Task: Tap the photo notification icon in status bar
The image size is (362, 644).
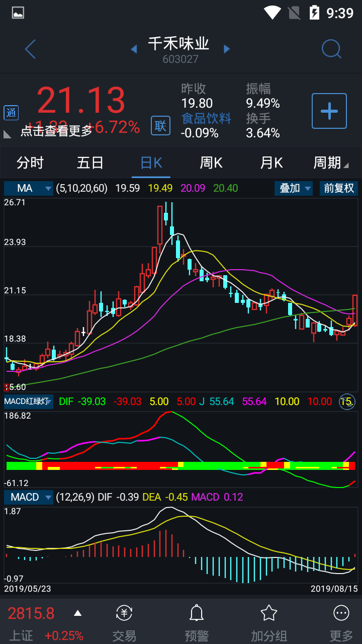Action: click(x=18, y=13)
